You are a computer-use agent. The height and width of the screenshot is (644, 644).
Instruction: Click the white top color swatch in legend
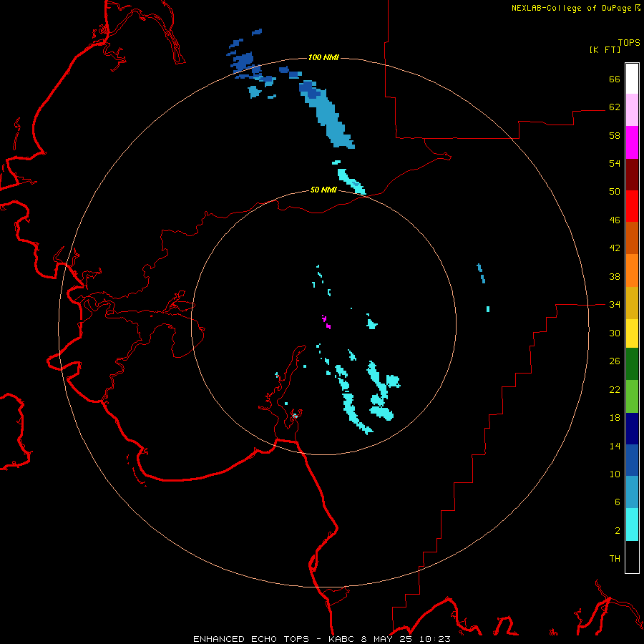(632, 79)
